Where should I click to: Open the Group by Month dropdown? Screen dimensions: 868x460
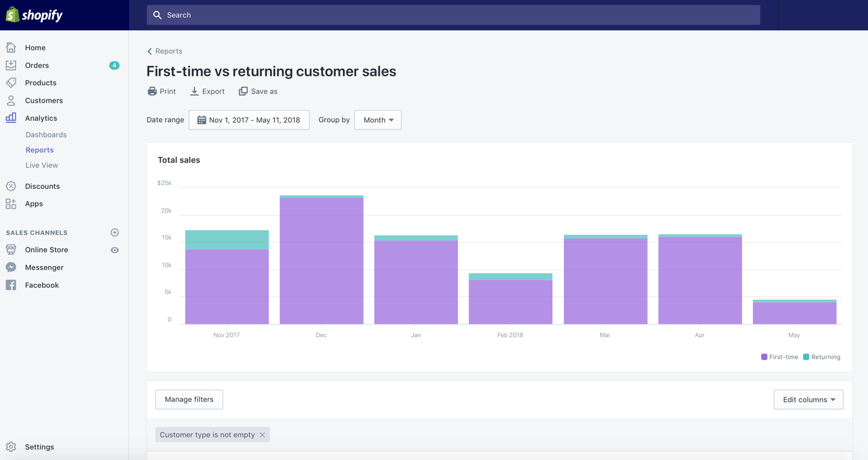pos(378,120)
